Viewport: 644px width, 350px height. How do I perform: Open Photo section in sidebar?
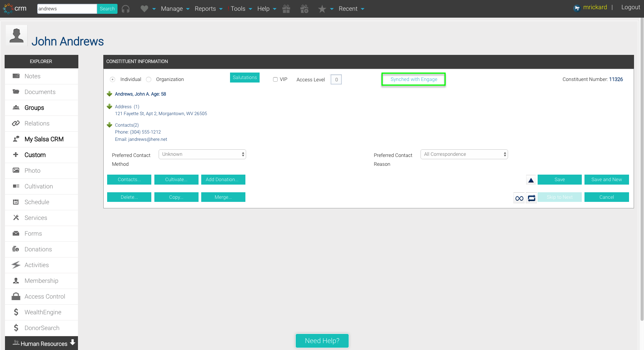(x=41, y=171)
